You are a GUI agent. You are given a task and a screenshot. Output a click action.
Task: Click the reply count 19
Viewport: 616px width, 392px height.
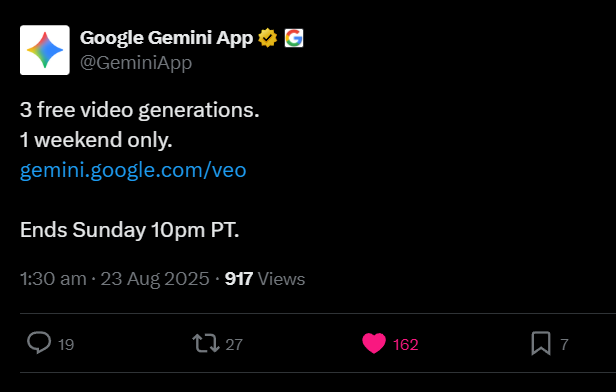click(66, 344)
